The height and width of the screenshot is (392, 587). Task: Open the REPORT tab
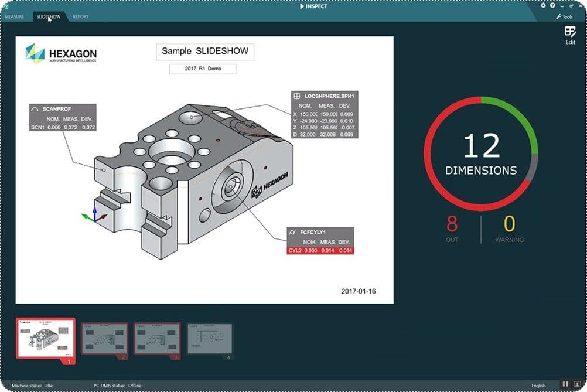click(80, 17)
